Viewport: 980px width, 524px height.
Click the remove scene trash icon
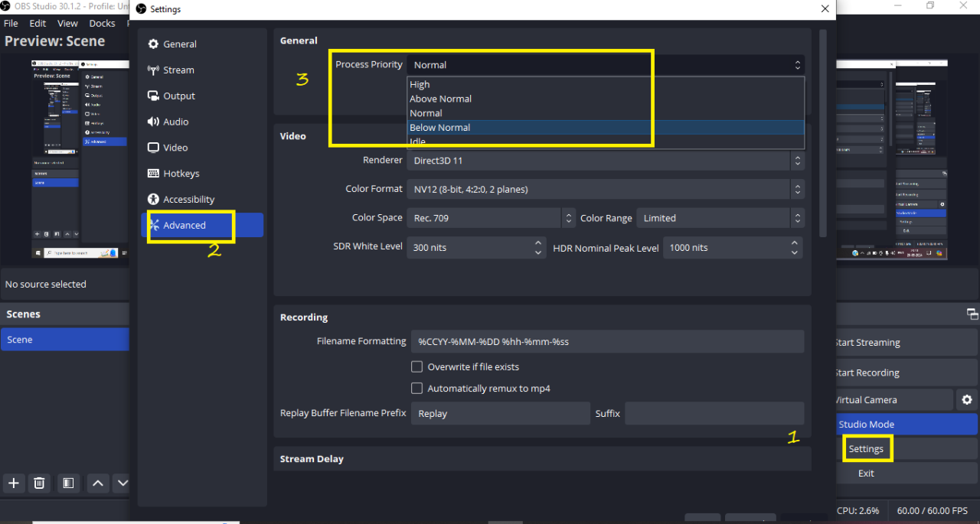click(x=40, y=483)
